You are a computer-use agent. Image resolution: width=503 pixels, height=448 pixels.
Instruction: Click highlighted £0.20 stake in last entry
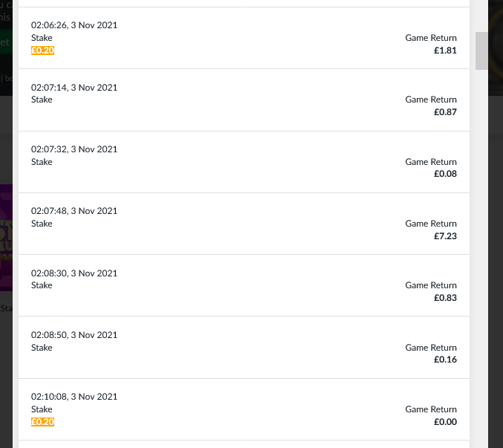[42, 422]
